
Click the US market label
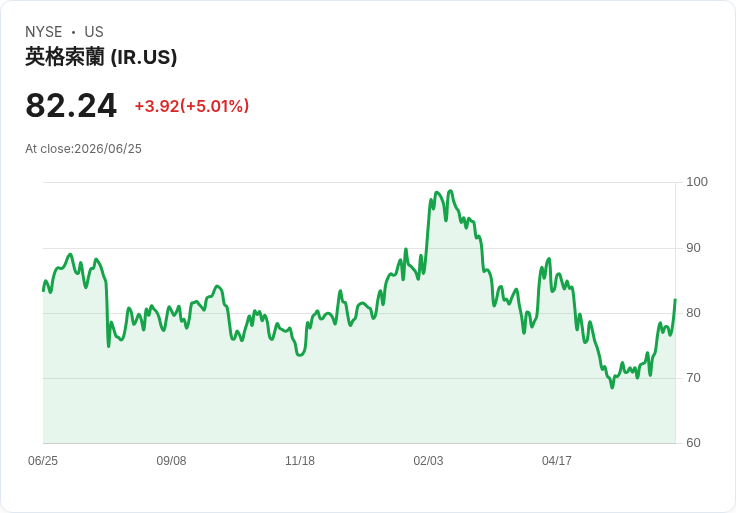pyautogui.click(x=94, y=32)
